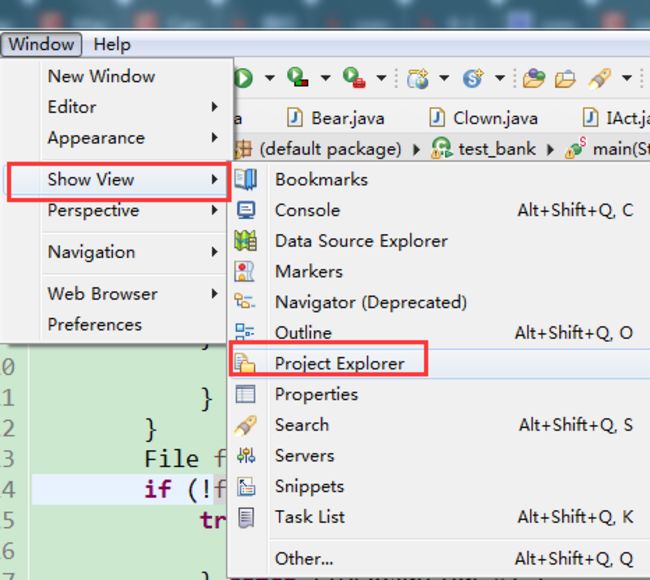
Task: Click the Outline view icon
Action: tap(245, 331)
